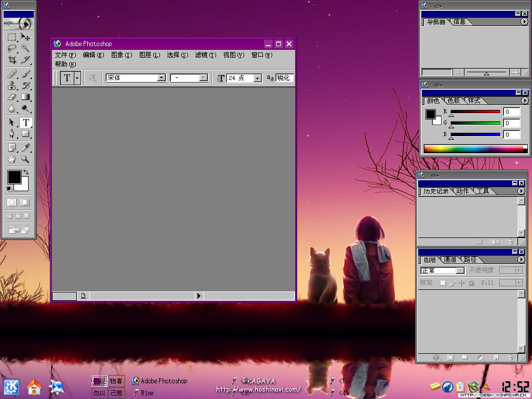Click the foreground color swatch in toolbox
This screenshot has height=399, width=532.
pyautogui.click(x=14, y=177)
